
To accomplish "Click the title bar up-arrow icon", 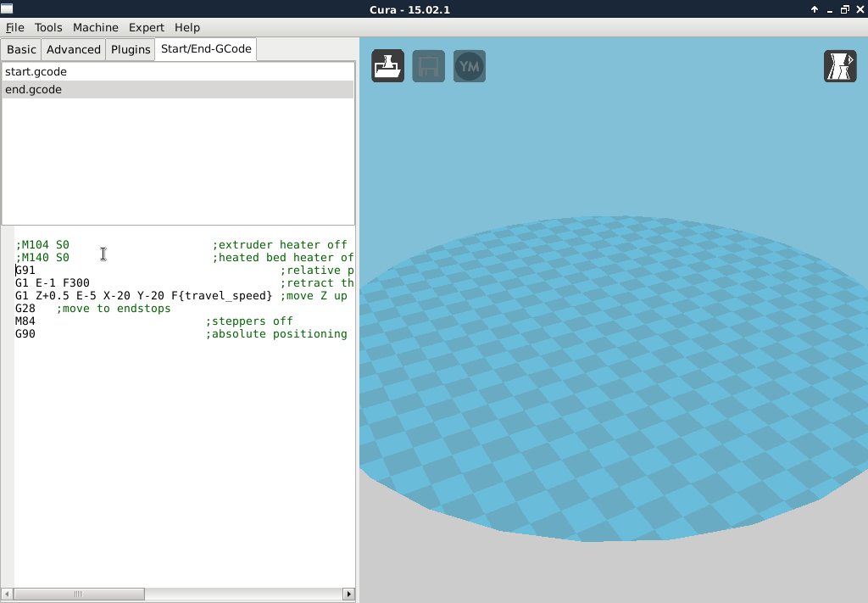I will coord(815,9).
